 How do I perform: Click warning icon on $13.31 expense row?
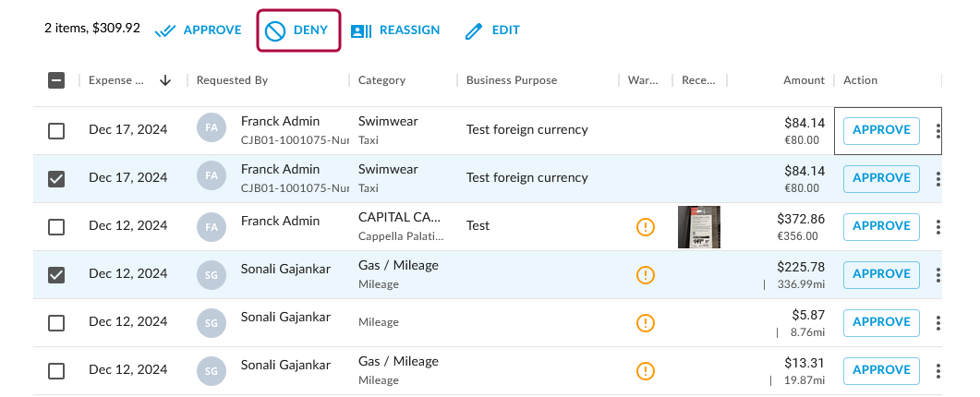point(646,370)
